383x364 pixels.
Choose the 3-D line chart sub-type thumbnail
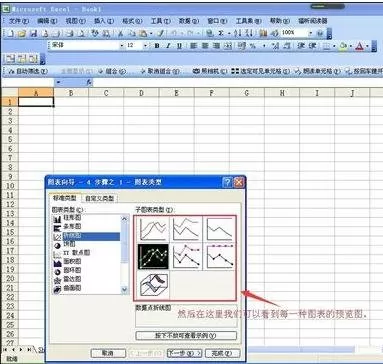153,284
